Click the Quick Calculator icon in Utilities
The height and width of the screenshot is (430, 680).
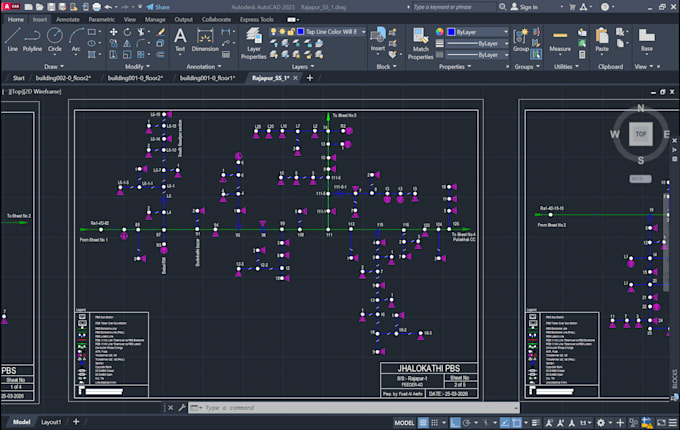point(582,55)
